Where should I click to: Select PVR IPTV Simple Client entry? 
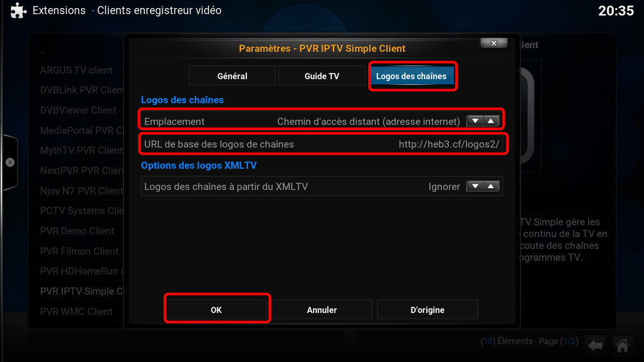(82, 291)
